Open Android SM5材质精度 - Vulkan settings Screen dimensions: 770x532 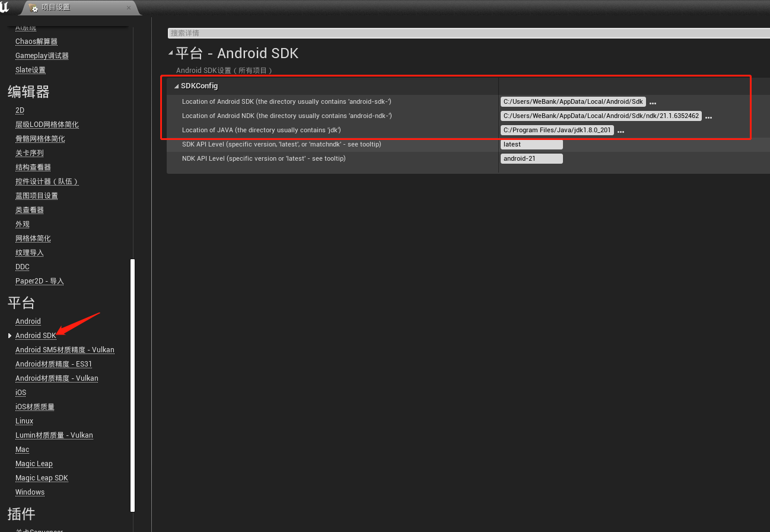click(65, 350)
